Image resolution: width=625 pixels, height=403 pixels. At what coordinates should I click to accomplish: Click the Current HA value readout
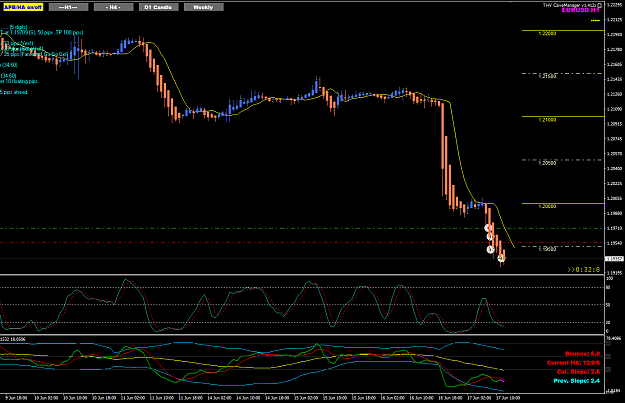click(x=573, y=363)
